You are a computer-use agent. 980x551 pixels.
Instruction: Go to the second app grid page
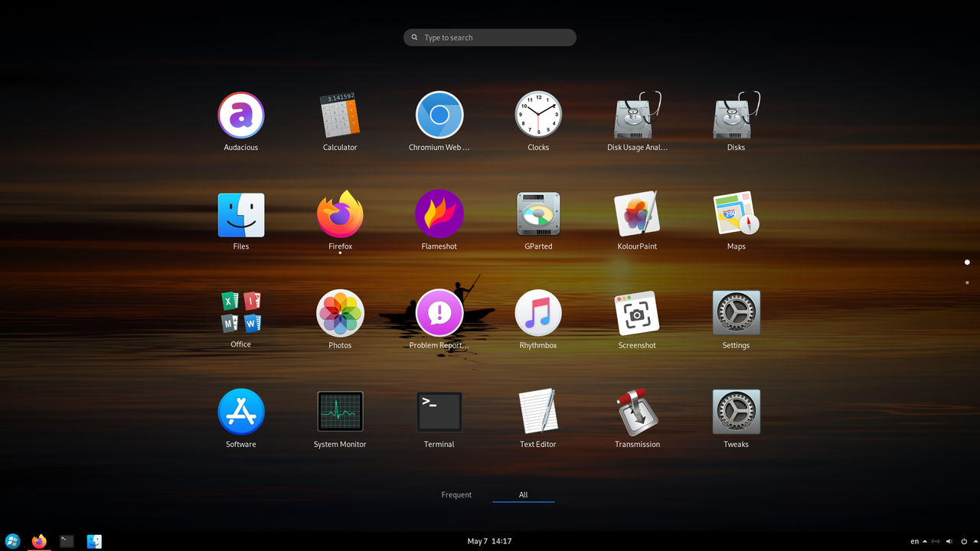click(967, 282)
